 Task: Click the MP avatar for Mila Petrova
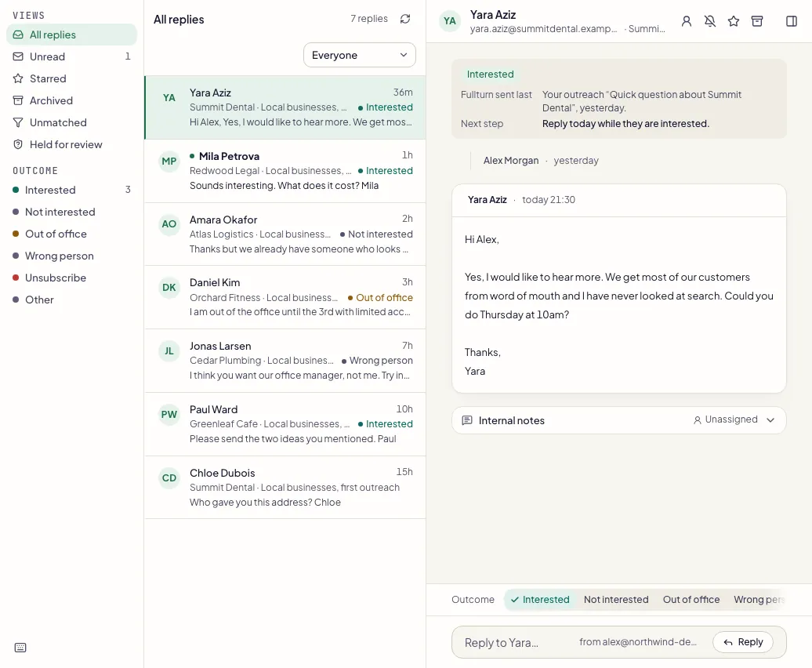169,161
